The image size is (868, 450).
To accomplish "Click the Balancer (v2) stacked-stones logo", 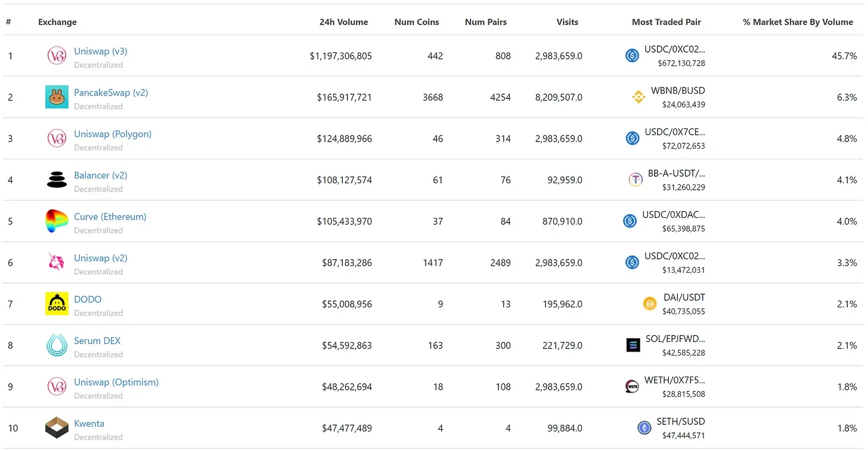I will 57,180.
